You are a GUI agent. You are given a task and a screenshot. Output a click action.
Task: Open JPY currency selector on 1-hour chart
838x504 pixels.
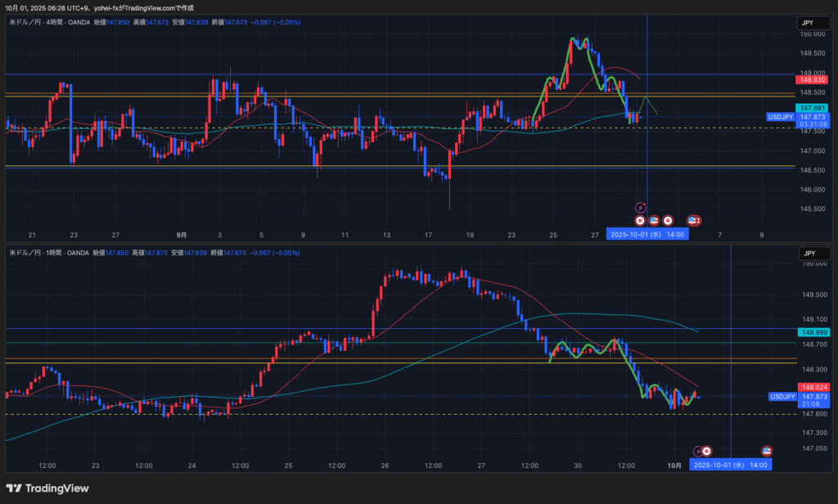808,254
